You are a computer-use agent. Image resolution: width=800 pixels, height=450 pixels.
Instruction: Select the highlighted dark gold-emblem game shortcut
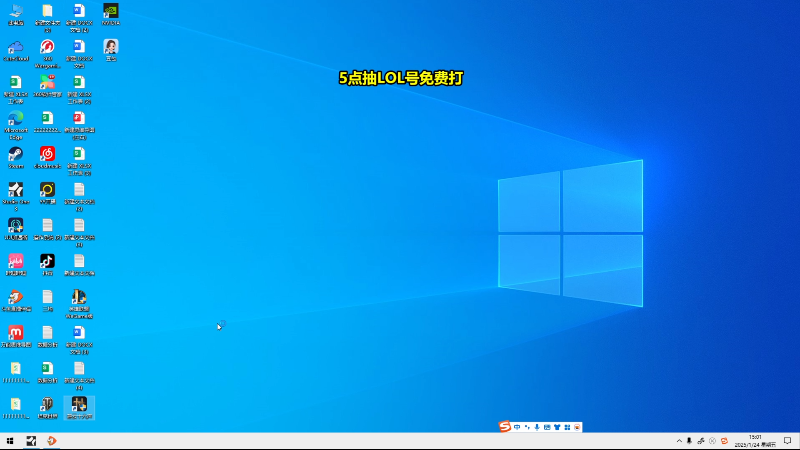pyautogui.click(x=79, y=408)
